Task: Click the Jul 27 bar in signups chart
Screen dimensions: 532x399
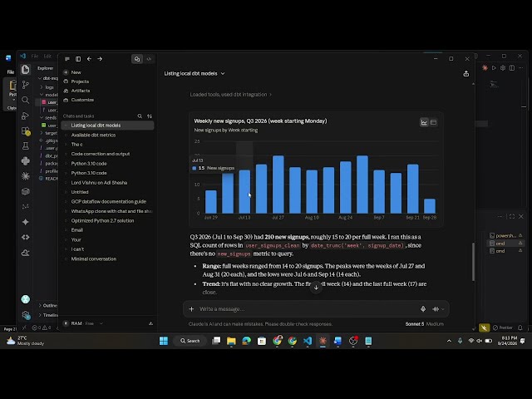Action: pyautogui.click(x=278, y=185)
